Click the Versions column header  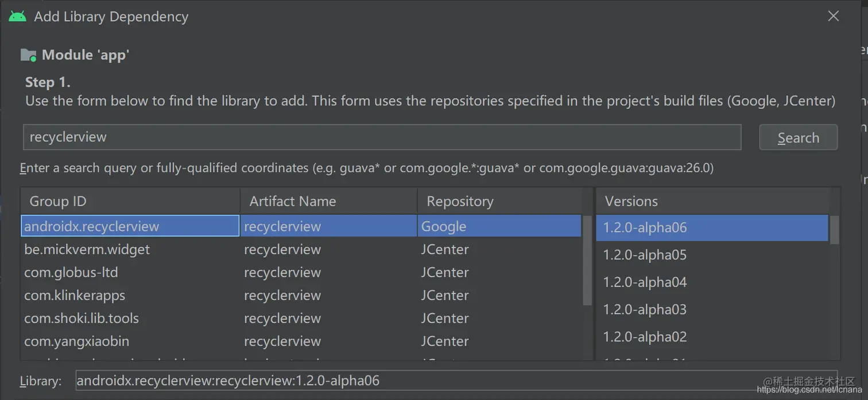[x=712, y=201]
